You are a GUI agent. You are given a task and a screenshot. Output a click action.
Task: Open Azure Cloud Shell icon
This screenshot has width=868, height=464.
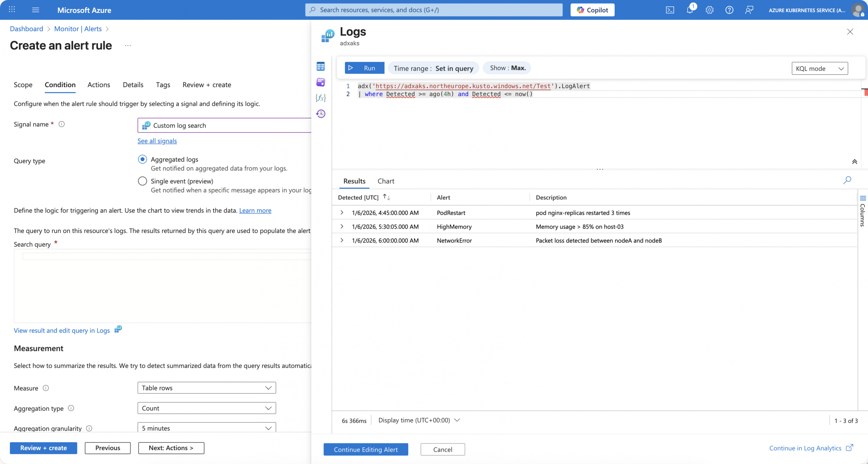[x=670, y=10]
